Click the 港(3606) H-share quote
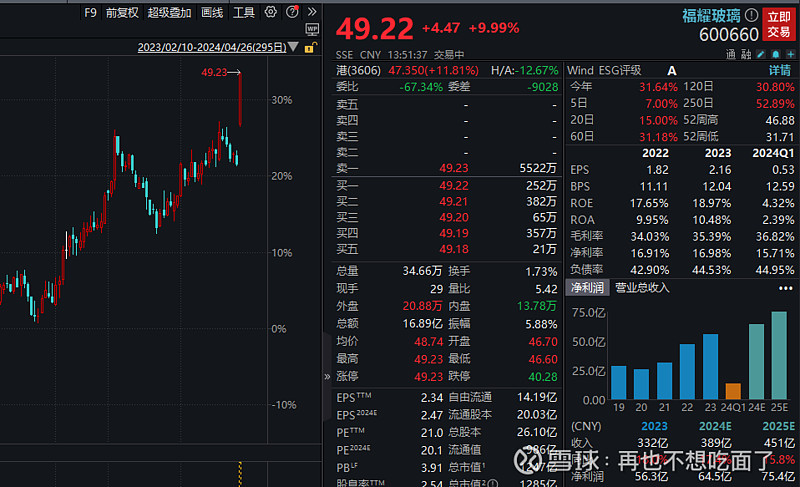Image resolution: width=800 pixels, height=487 pixels. click(x=358, y=70)
